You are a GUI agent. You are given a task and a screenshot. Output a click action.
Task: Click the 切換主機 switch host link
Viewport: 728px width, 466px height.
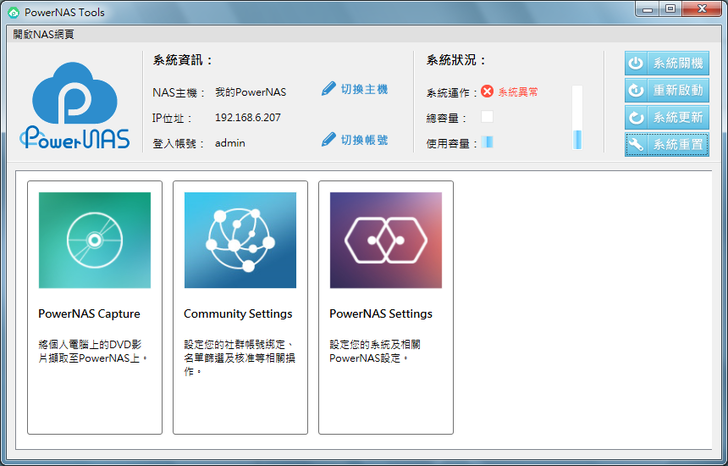[x=363, y=89]
